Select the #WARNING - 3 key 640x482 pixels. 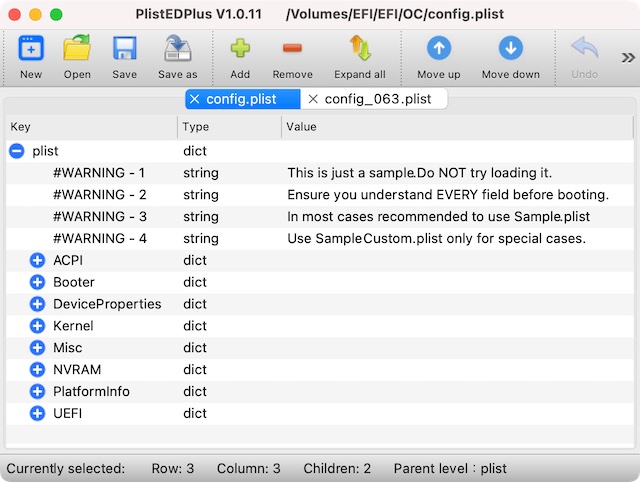[100, 217]
